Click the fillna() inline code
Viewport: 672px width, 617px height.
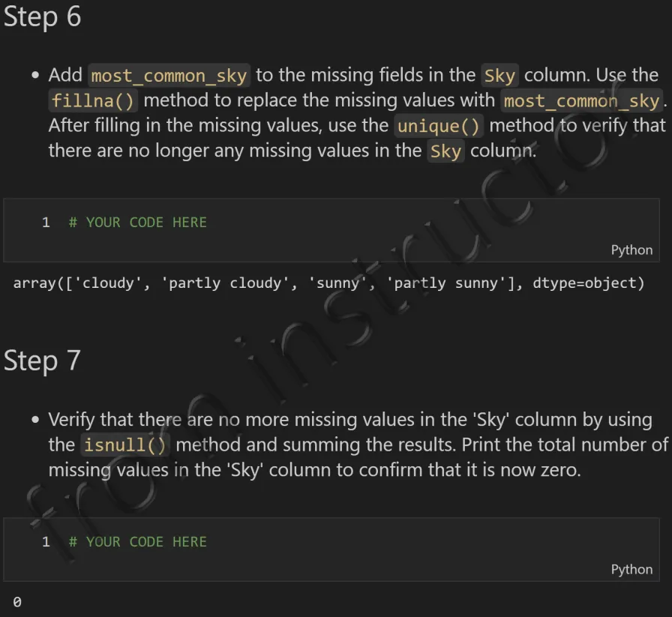pyautogui.click(x=92, y=100)
